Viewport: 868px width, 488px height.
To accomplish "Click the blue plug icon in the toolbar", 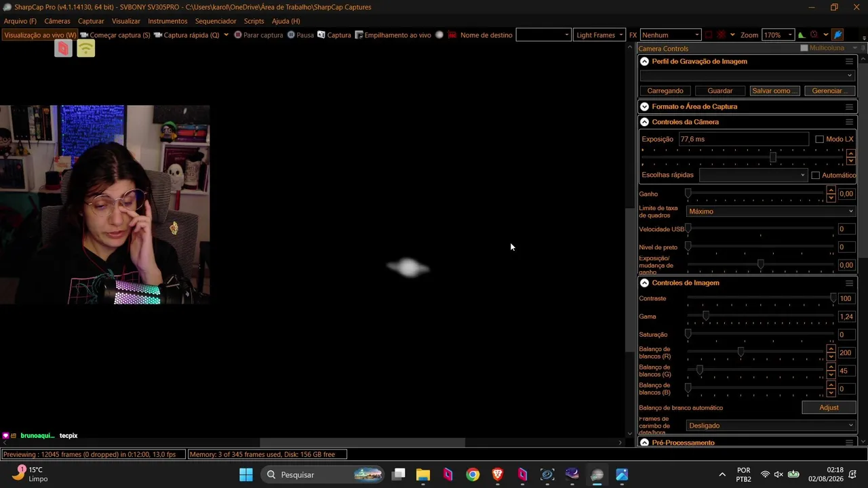I will point(838,35).
